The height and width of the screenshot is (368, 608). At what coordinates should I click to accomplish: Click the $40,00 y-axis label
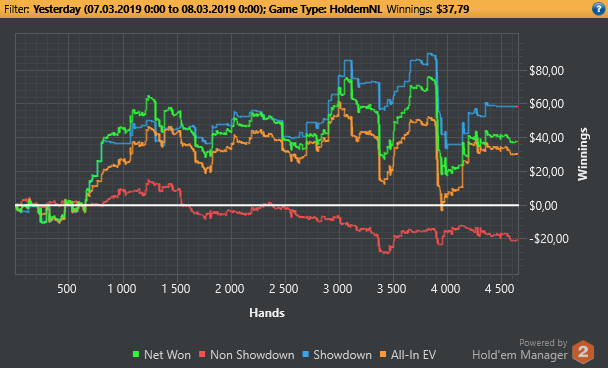tap(546, 138)
